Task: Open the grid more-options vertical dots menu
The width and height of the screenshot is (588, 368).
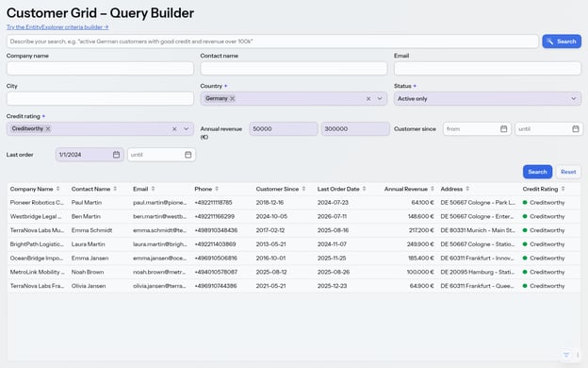Action: click(x=578, y=355)
